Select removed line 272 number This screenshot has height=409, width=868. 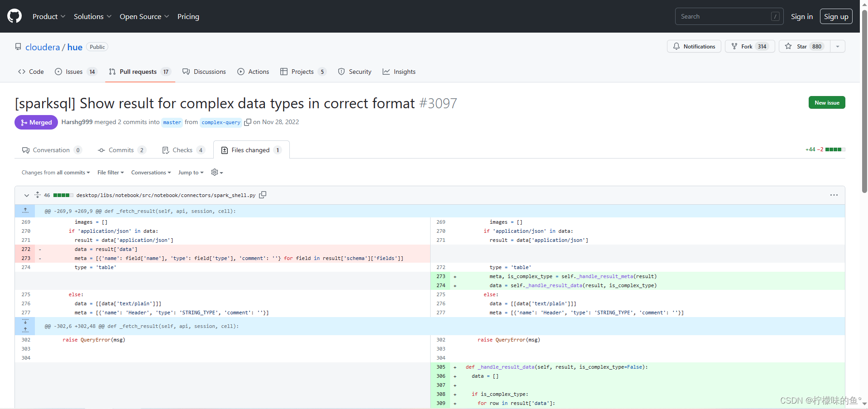tap(26, 249)
